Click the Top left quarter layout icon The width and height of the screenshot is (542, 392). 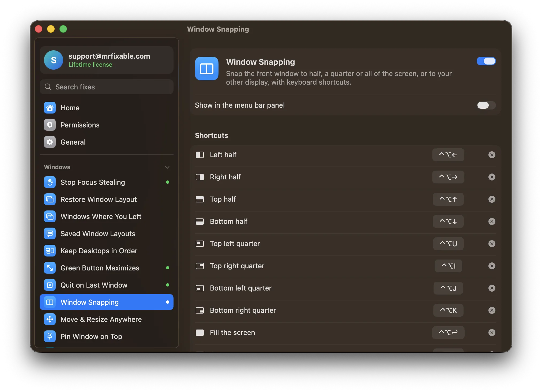tap(200, 244)
